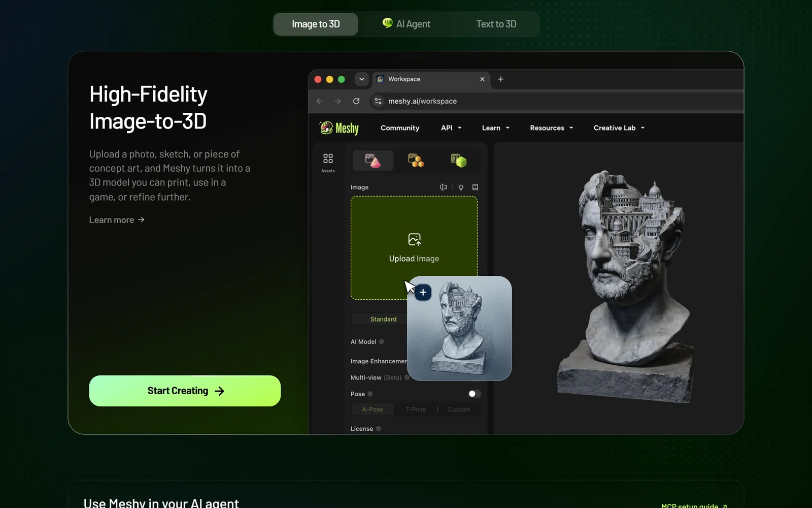
Task: Select the green cube mode icon
Action: (458, 161)
